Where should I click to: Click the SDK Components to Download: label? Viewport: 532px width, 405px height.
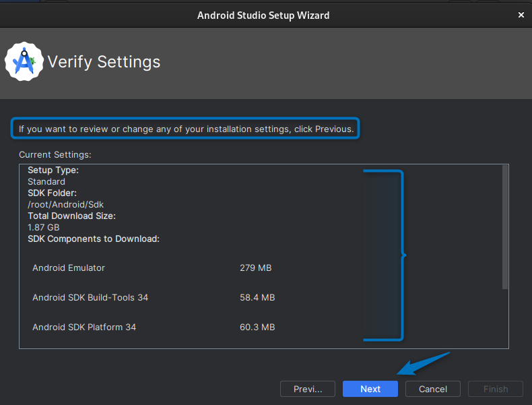tap(94, 239)
